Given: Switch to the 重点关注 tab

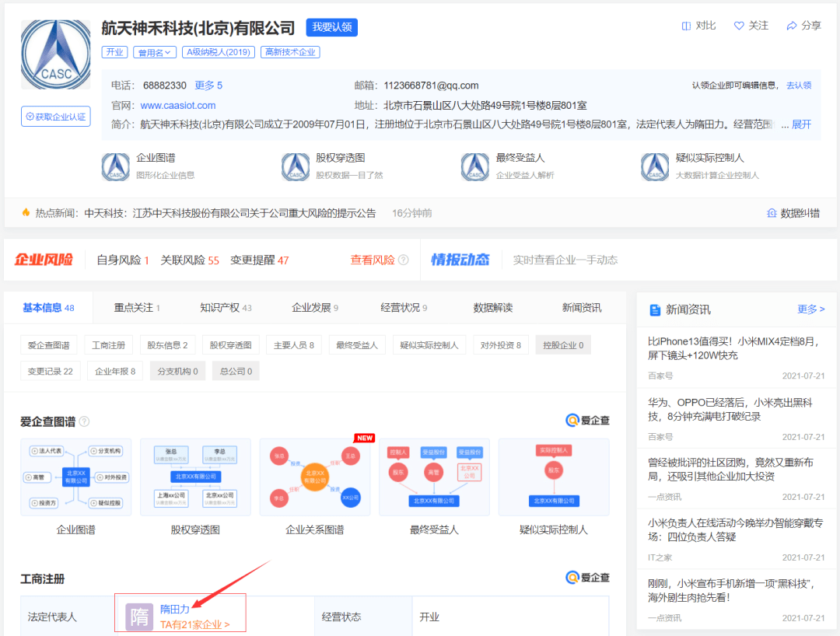Looking at the screenshot, I should pyautogui.click(x=137, y=308).
